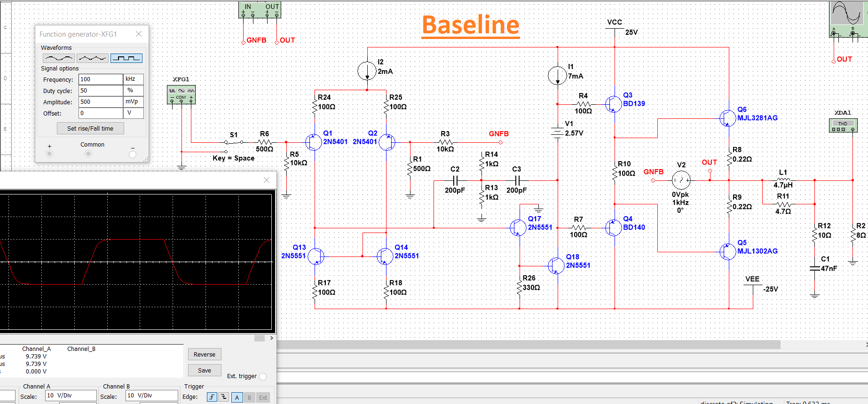This screenshot has width=868, height=404.
Task: Select transistor Q17 2N5551
Action: coord(518,227)
